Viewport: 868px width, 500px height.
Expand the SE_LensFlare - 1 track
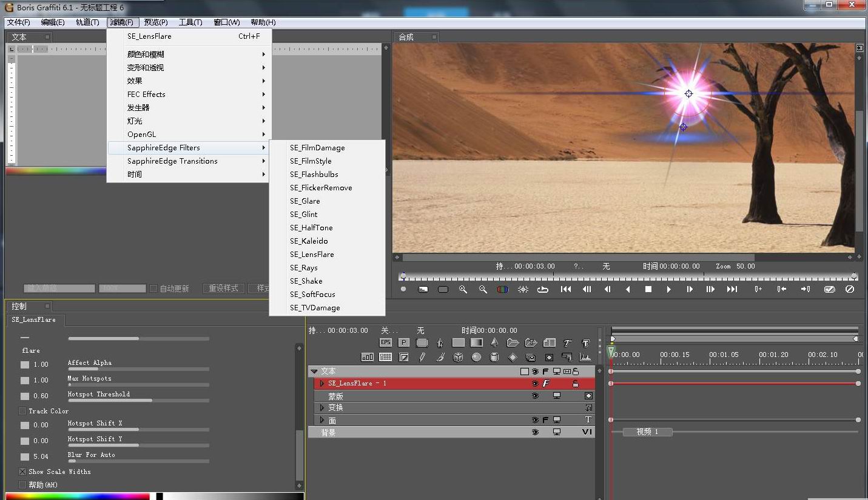coord(322,384)
